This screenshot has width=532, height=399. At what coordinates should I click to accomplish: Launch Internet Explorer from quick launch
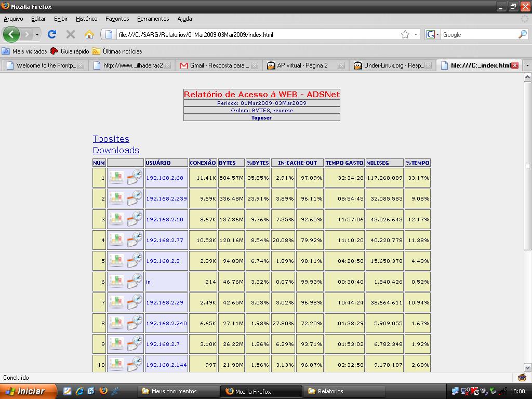click(x=79, y=391)
